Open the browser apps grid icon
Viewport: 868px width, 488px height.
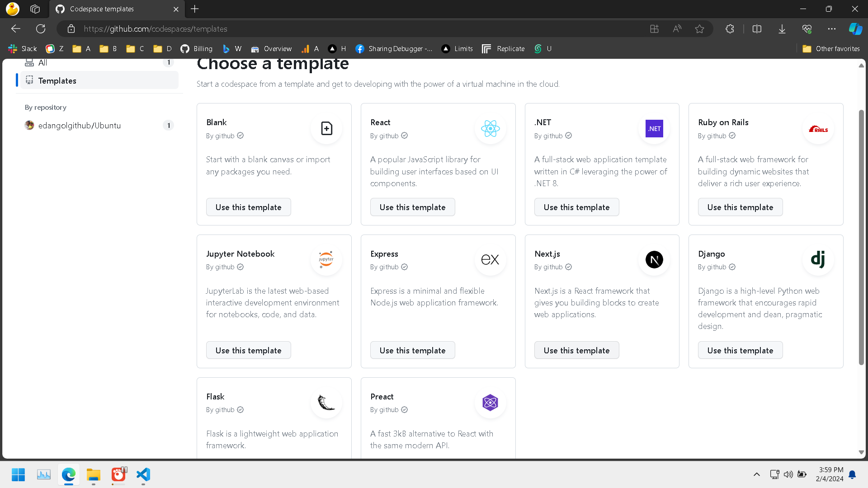pos(654,29)
